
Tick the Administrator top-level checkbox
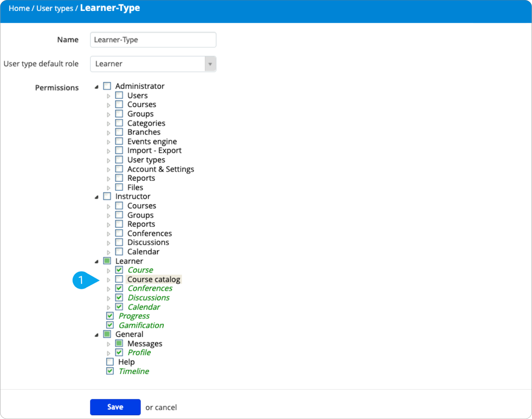(107, 86)
